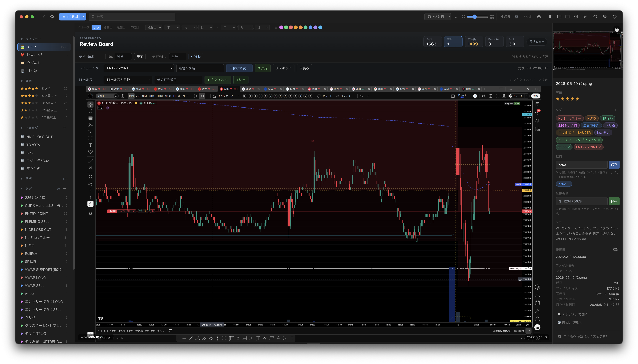
Task: Add a tag with the plus icon in details panel
Action: (616, 110)
